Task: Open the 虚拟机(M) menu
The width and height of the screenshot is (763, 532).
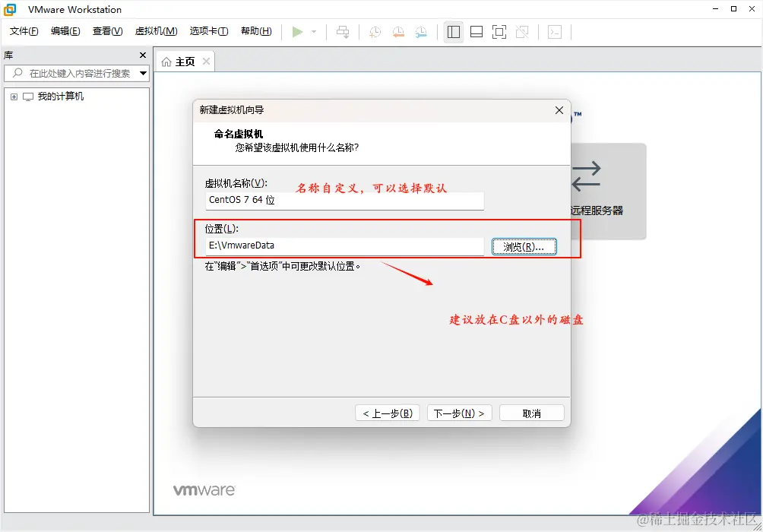Action: (157, 31)
